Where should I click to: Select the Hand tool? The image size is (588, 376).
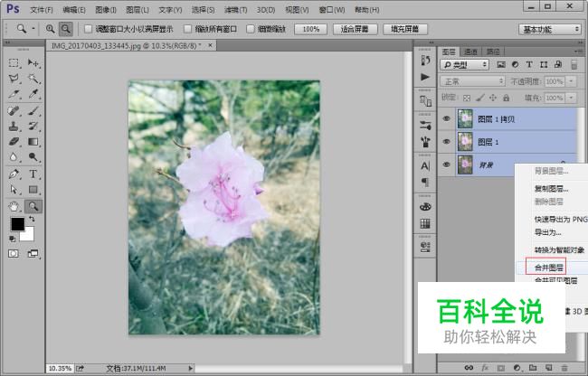14,206
